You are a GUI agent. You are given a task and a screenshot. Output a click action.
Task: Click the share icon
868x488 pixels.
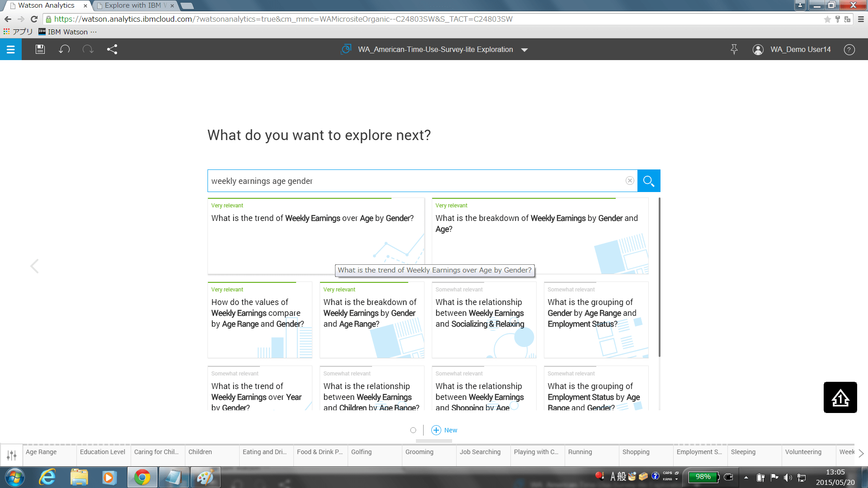pyautogui.click(x=112, y=49)
